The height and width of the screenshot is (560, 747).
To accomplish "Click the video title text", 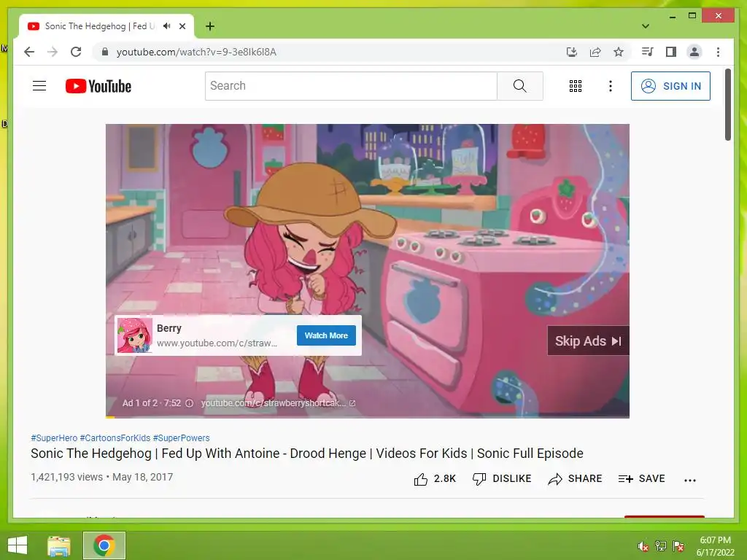I will [x=307, y=454].
